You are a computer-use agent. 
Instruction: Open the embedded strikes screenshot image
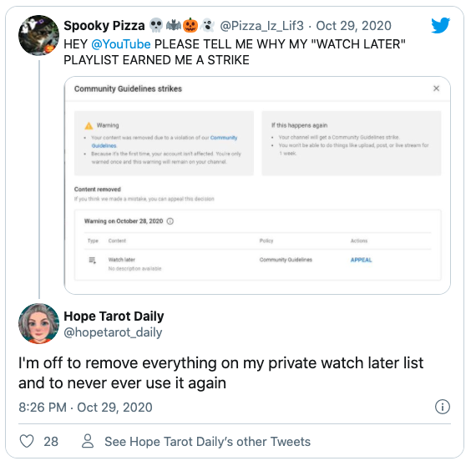[x=257, y=185]
